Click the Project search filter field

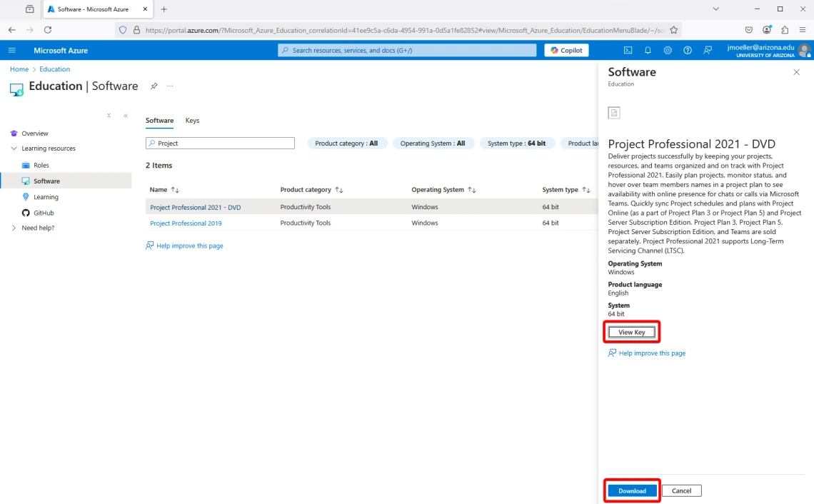tap(220, 143)
